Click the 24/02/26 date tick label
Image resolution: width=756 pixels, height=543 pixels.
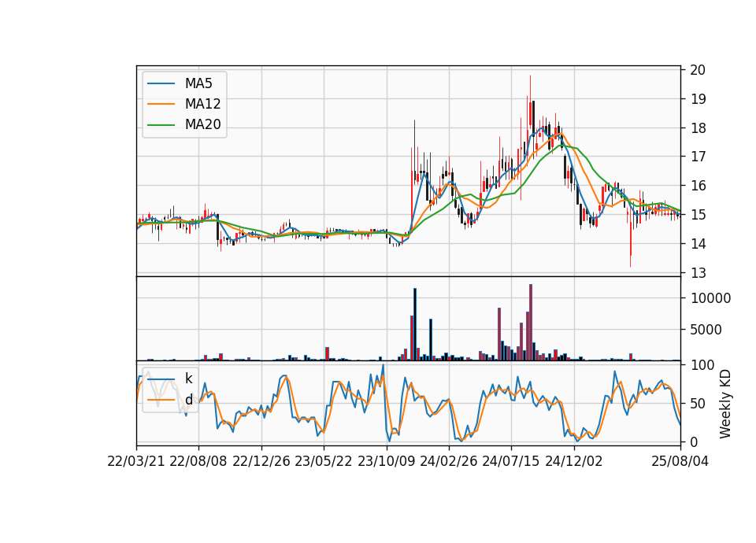click(x=449, y=461)
